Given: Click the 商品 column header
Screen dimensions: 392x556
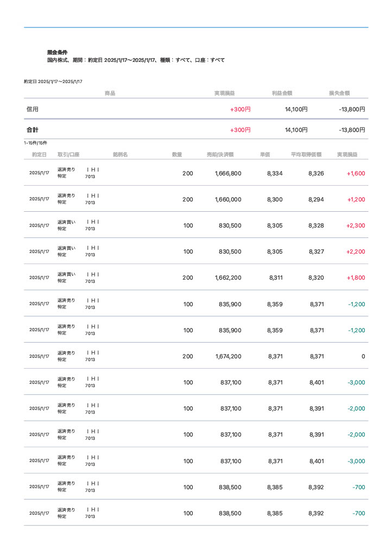Looking at the screenshot, I should coord(110,93).
